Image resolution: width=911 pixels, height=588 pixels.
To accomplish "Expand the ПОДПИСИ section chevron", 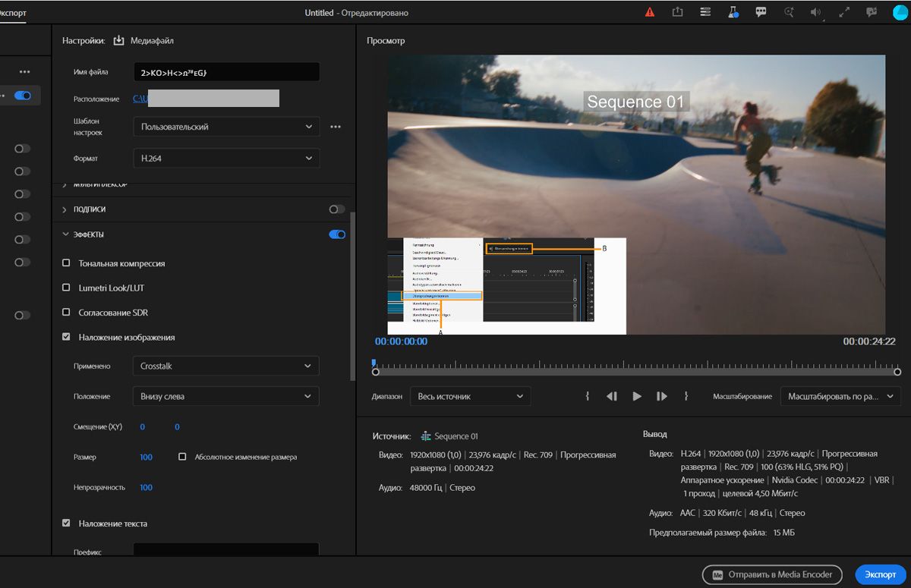I will click(65, 209).
